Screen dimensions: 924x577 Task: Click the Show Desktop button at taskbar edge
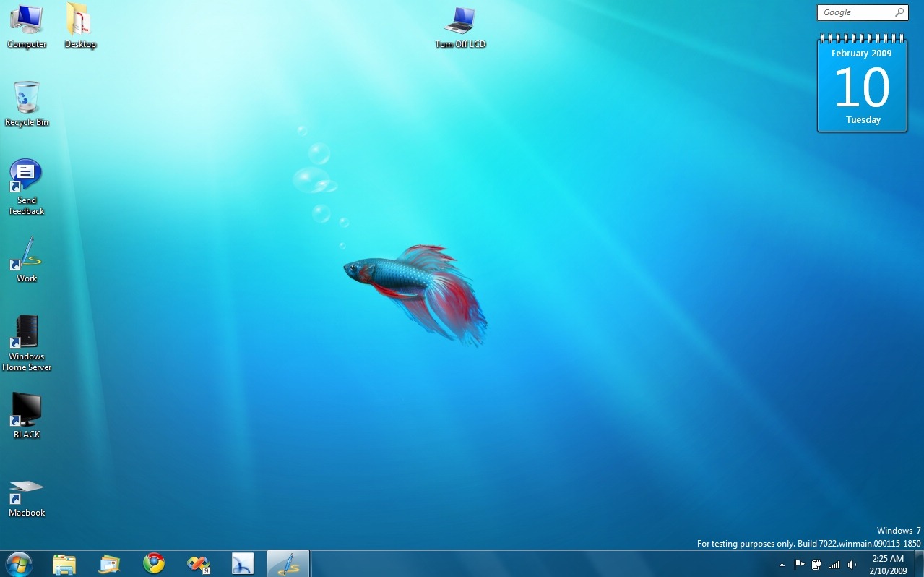pyautogui.click(x=919, y=564)
